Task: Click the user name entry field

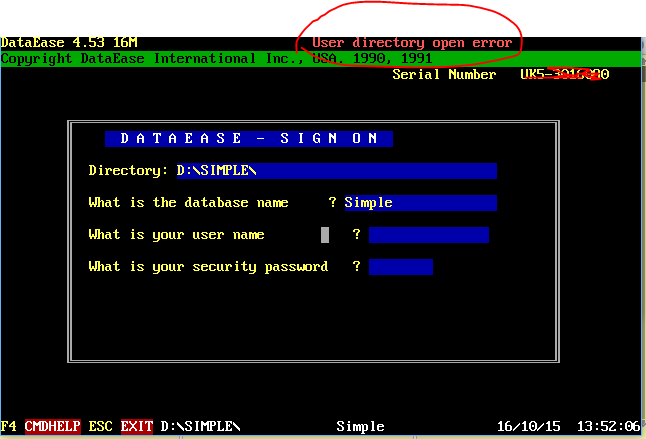Action: click(429, 235)
